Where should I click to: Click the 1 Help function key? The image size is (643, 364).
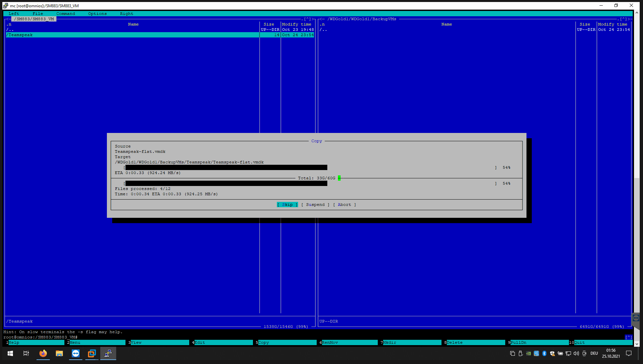tap(35, 342)
